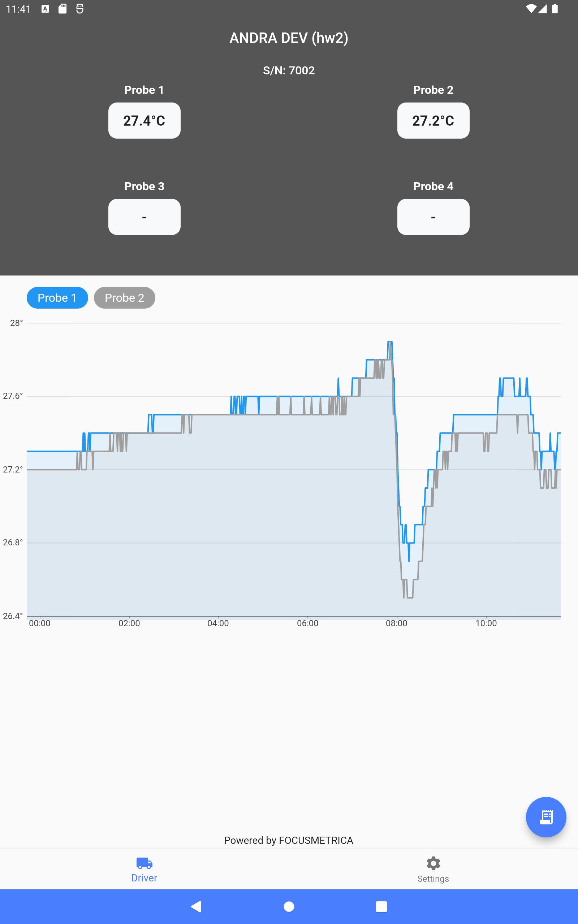Click the 00:00 x-axis label

[x=39, y=623]
